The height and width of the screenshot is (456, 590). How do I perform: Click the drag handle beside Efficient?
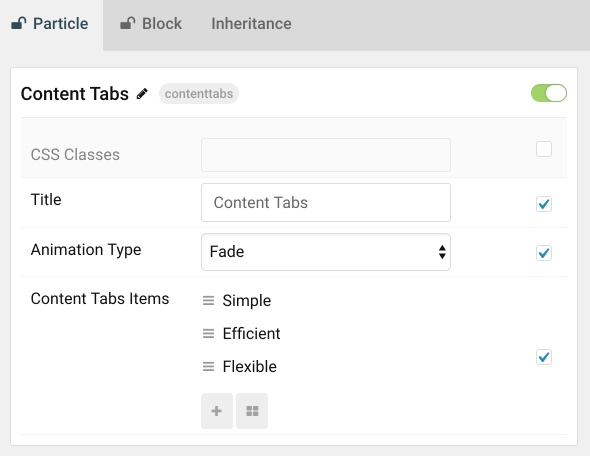208,333
